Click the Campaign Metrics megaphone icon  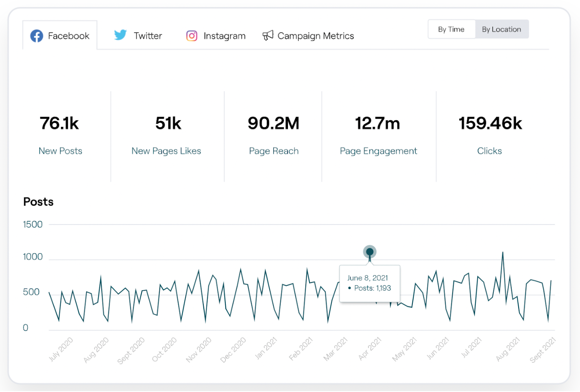pyautogui.click(x=268, y=35)
